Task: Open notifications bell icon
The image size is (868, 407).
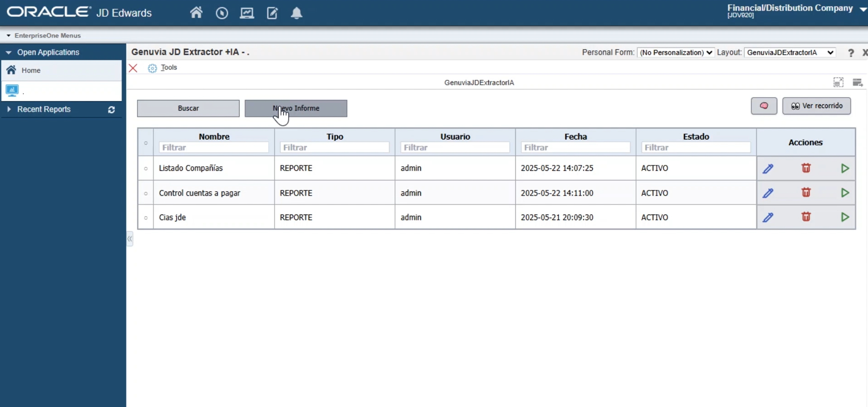Action: tap(297, 13)
